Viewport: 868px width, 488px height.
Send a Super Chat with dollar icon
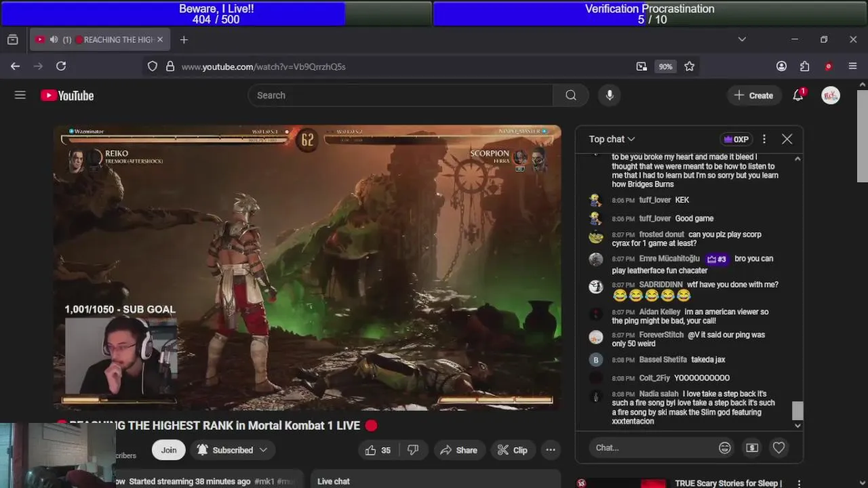pyautogui.click(x=752, y=448)
